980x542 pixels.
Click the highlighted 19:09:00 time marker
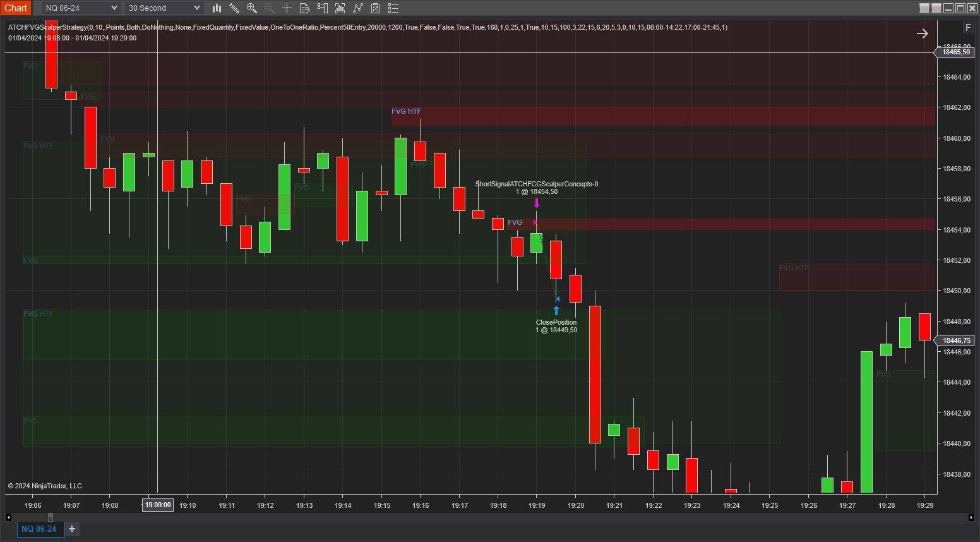(157, 505)
